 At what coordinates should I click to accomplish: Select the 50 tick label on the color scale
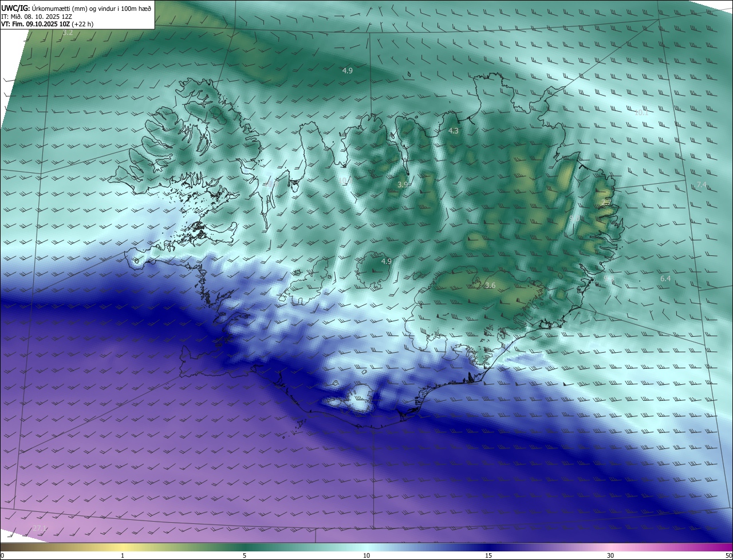[728, 555]
